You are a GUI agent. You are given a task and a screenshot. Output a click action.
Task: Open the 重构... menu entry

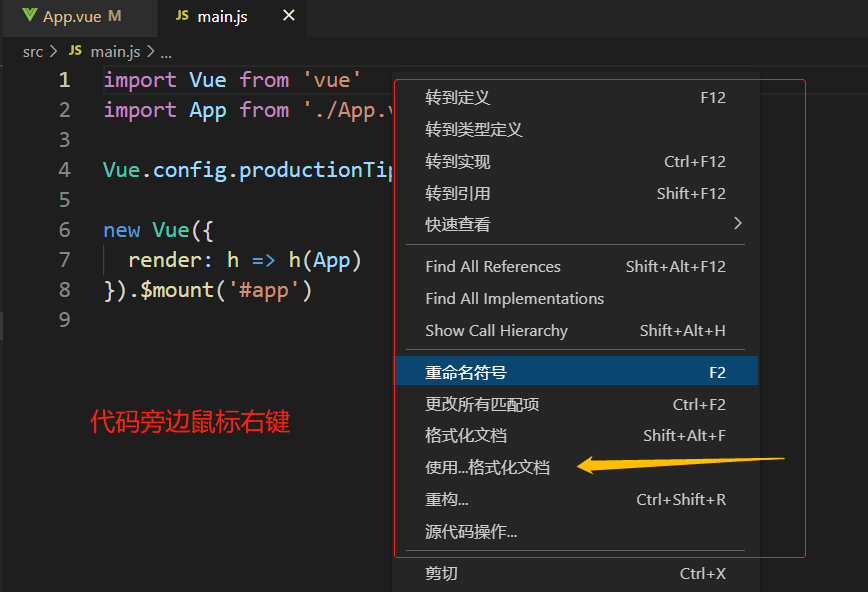coord(447,500)
